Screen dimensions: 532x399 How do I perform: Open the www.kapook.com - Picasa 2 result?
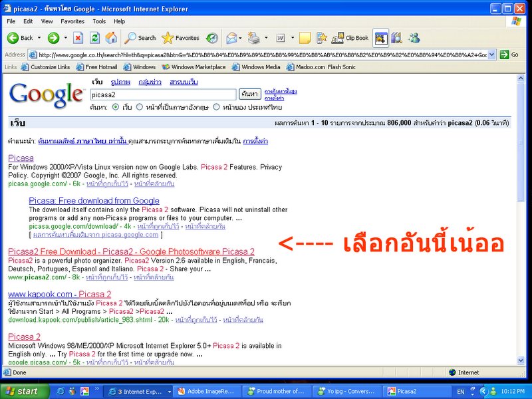pos(60,294)
